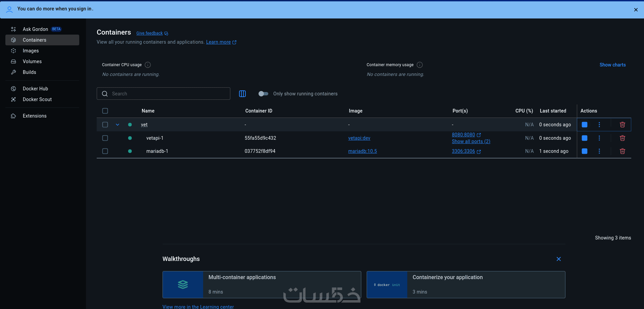Click the mariadb-1 container name

coord(157,151)
